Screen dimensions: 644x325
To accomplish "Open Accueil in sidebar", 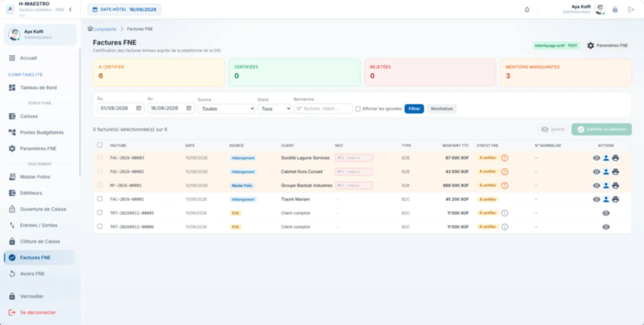I will [40, 58].
